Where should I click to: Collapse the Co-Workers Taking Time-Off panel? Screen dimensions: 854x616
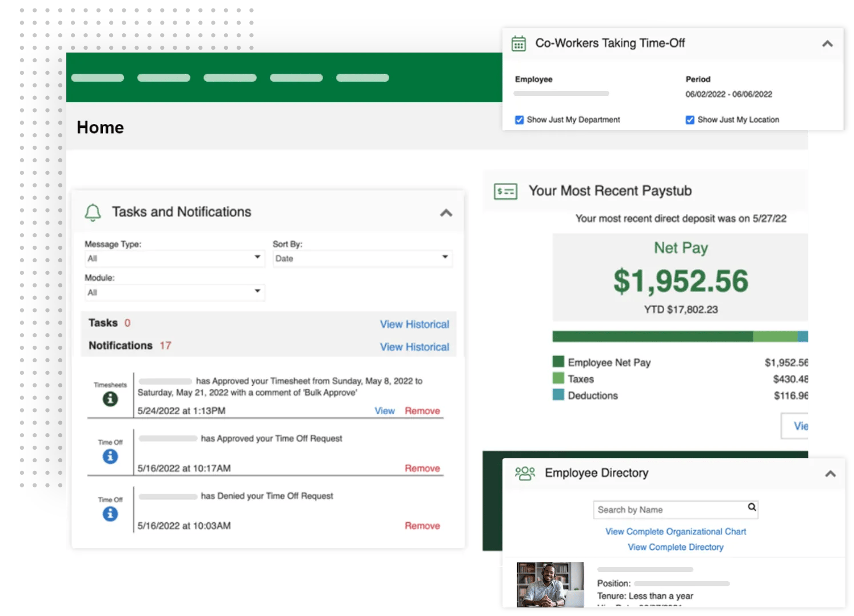827,43
